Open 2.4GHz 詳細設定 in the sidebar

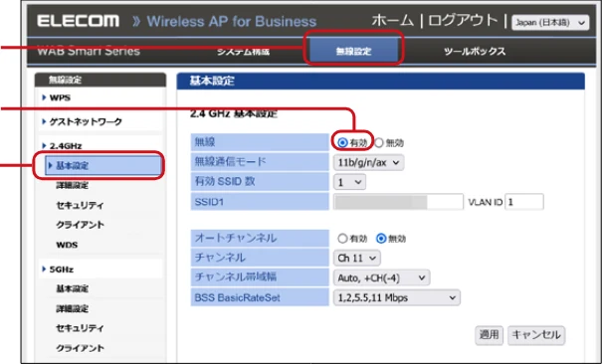[x=73, y=186]
